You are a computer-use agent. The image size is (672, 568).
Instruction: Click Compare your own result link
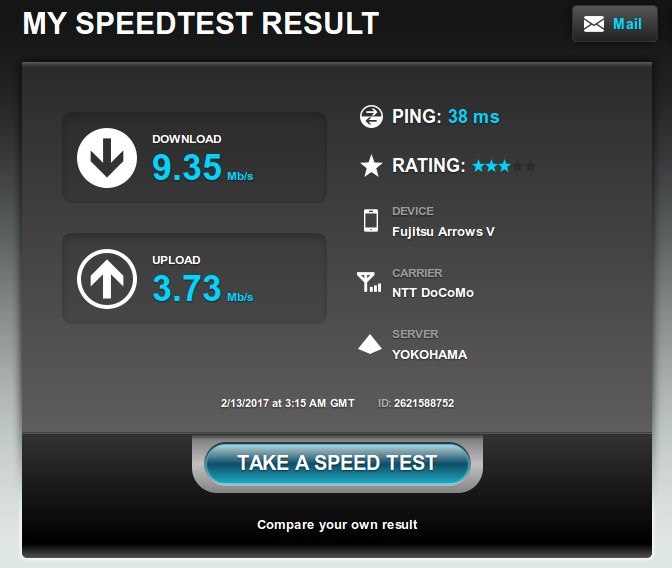pos(337,525)
